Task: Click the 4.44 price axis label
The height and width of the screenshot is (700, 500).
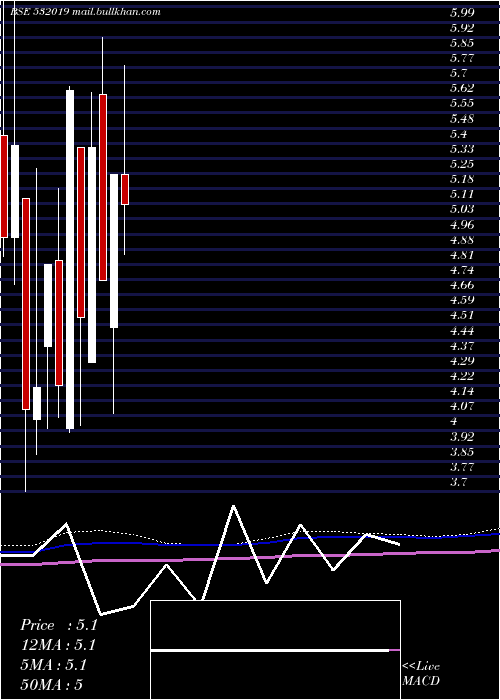Action: 462,331
